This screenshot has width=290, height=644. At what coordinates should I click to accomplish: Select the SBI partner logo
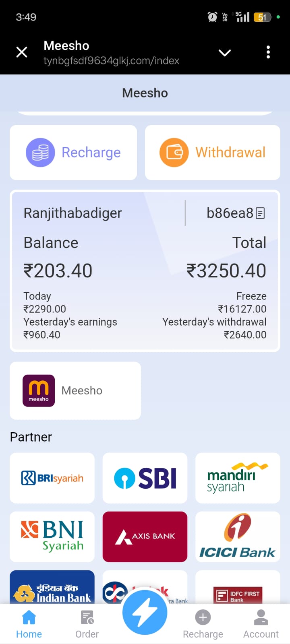(x=145, y=478)
